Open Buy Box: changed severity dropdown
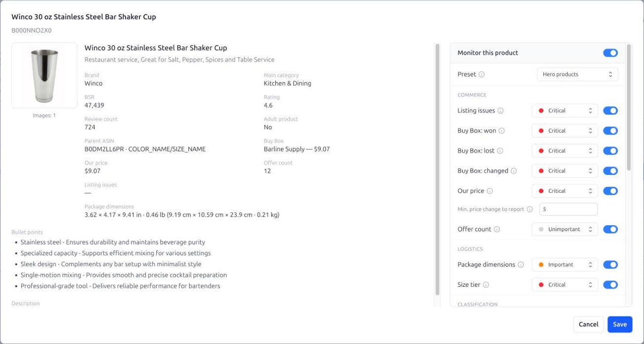 [x=565, y=171]
